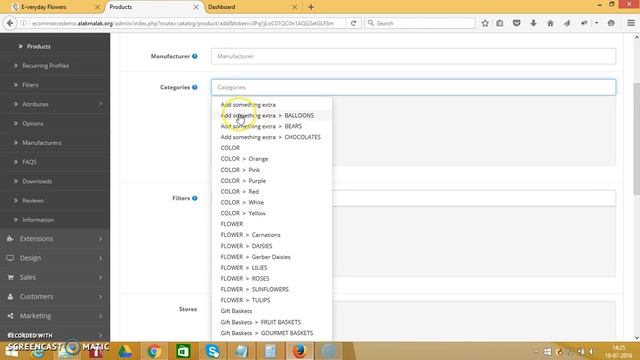Image resolution: width=640 pixels, height=360 pixels.
Task: Choose 'Add something extra > CHOCOLATES' suggestion
Action: click(272, 137)
